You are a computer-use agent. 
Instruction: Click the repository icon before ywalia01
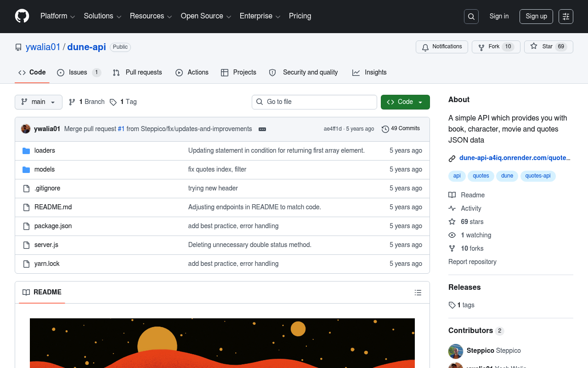18,47
